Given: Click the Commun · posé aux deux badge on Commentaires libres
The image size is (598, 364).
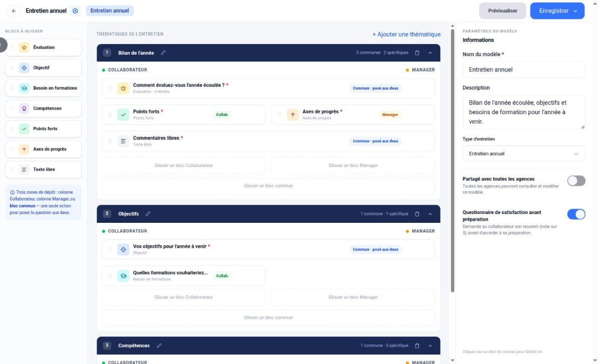Looking at the screenshot, I should click(x=375, y=141).
